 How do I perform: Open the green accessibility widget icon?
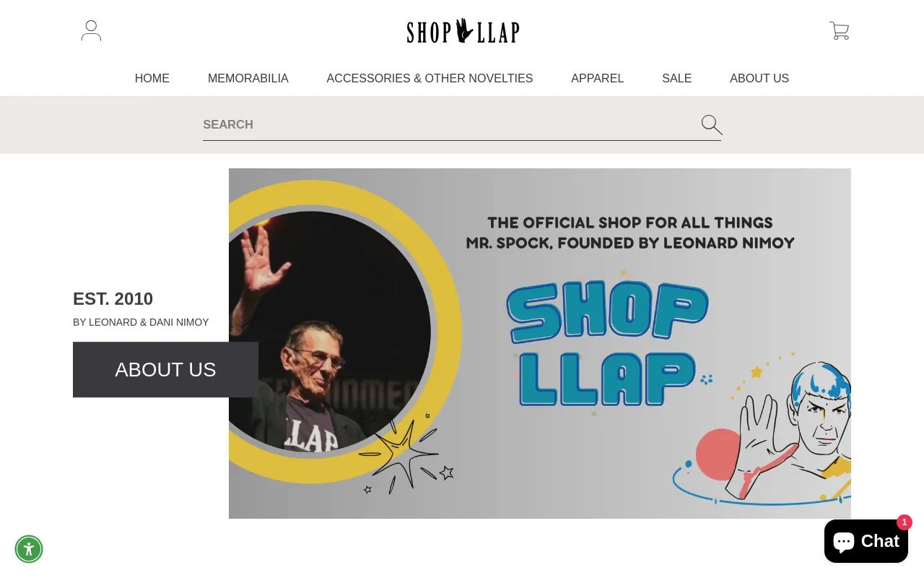tap(29, 549)
